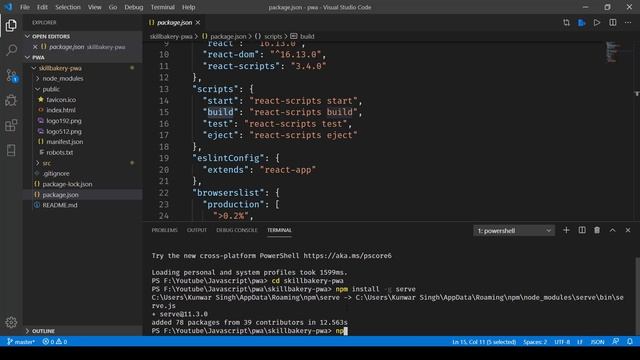Image resolution: width=640 pixels, height=360 pixels.
Task: Open the terminal selector dropdown powershell
Action: [x=514, y=231]
